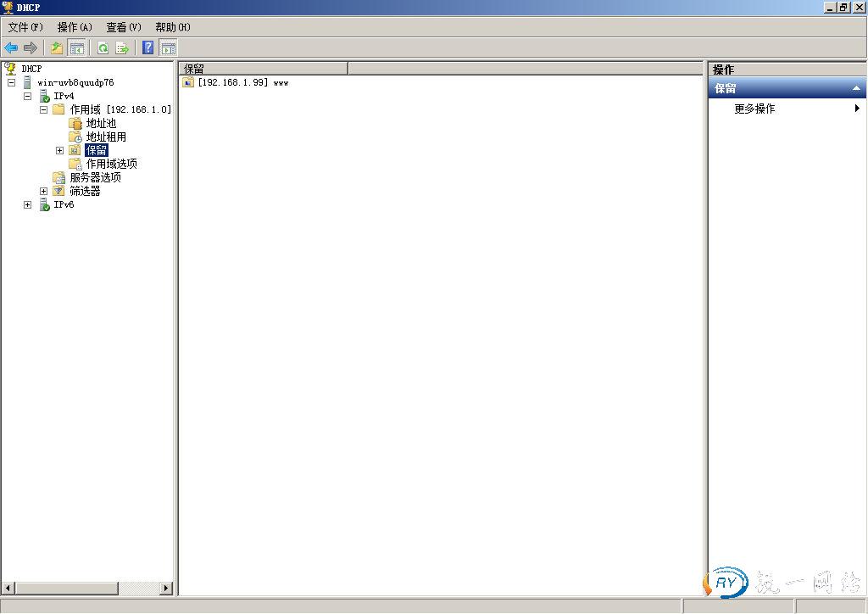Toggle the Show/Hide Console Tree toolbar icon
The image size is (868, 614).
tap(77, 48)
